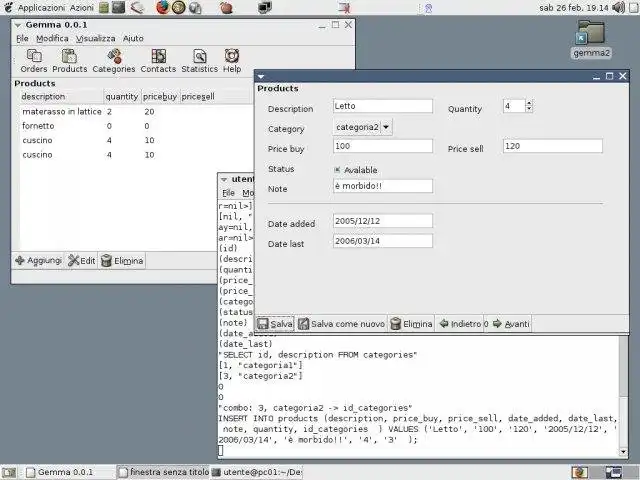Click the Date last field 2006/03/14
This screenshot has height=480, width=640.
[383, 241]
